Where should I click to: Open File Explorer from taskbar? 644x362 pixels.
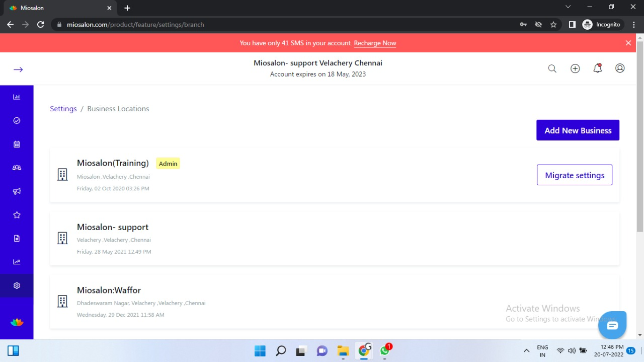tap(343, 351)
